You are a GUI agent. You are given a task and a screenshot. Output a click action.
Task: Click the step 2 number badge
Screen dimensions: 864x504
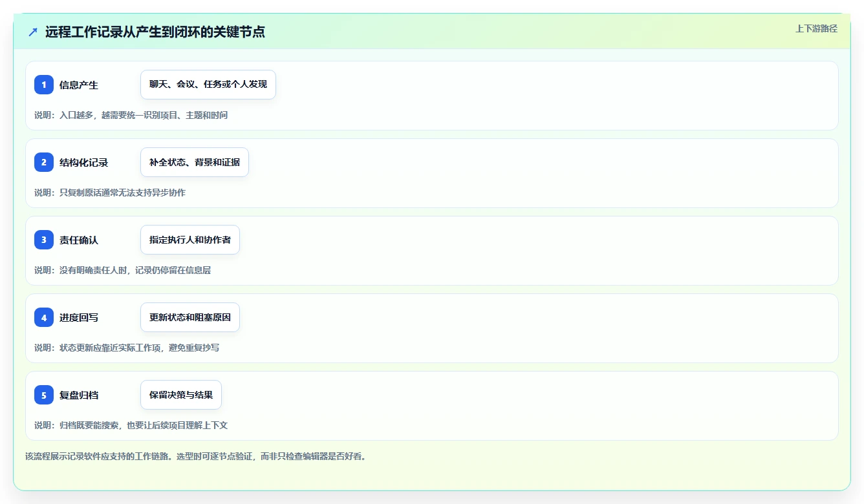(x=44, y=162)
